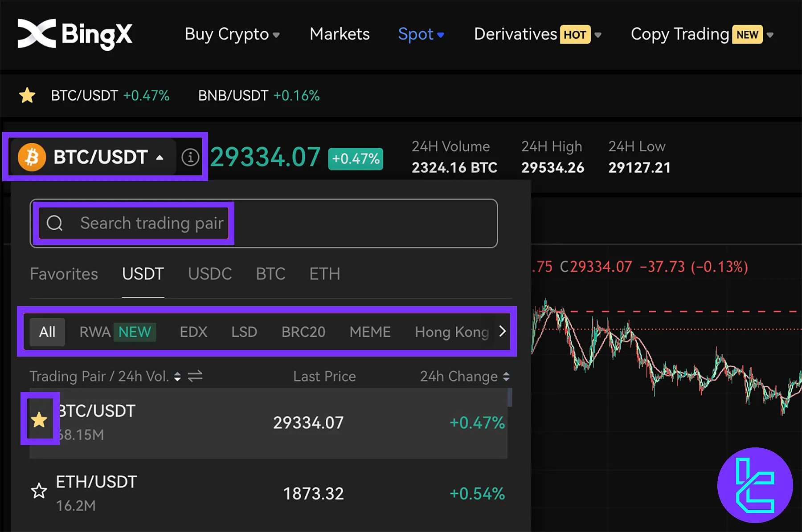Click the swap icon next to 24h Vol.

195,377
